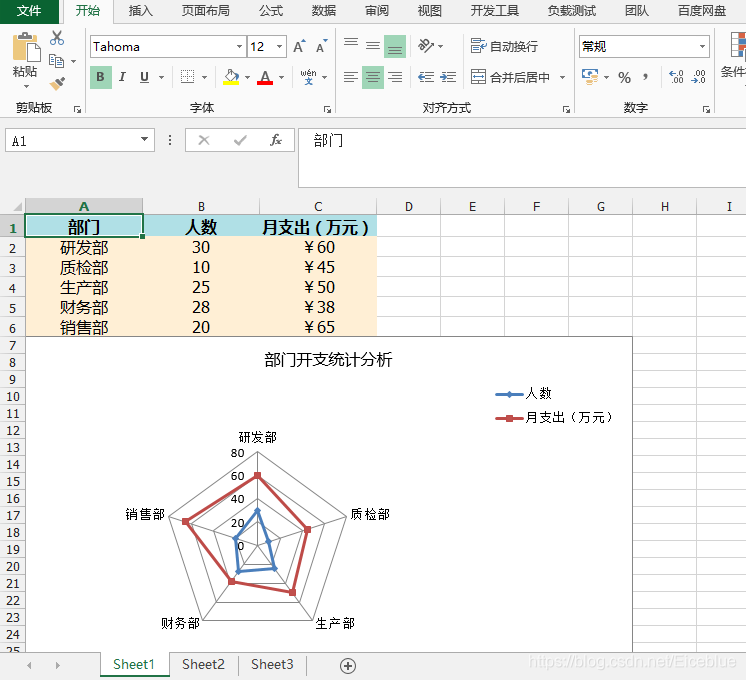746x680 pixels.
Task: Toggle center horizontal alignment
Action: pyautogui.click(x=373, y=77)
